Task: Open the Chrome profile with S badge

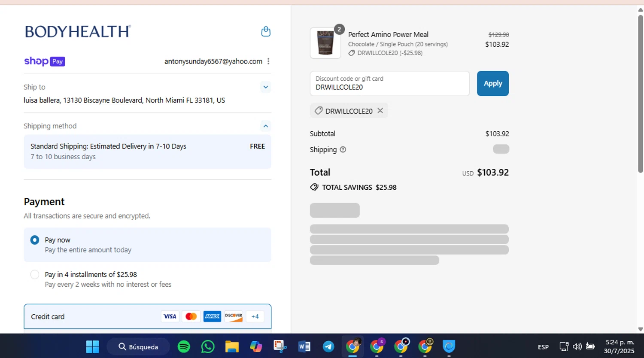Action: [x=377, y=346]
